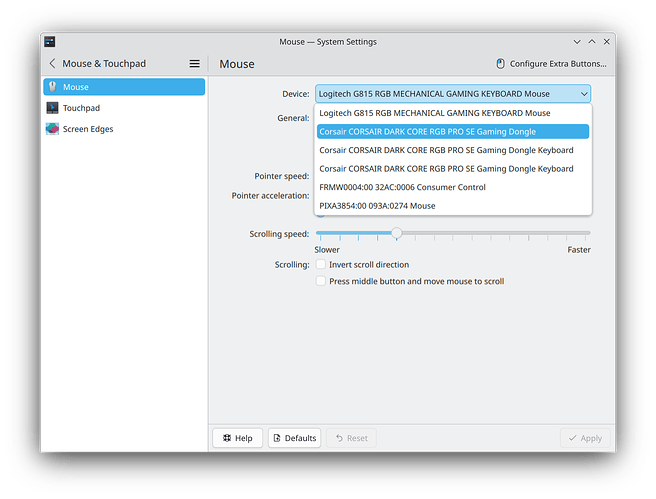Select first Corsair Gaming Dongle Keyboard option
Screen dimensions: 656x499
click(x=453, y=150)
